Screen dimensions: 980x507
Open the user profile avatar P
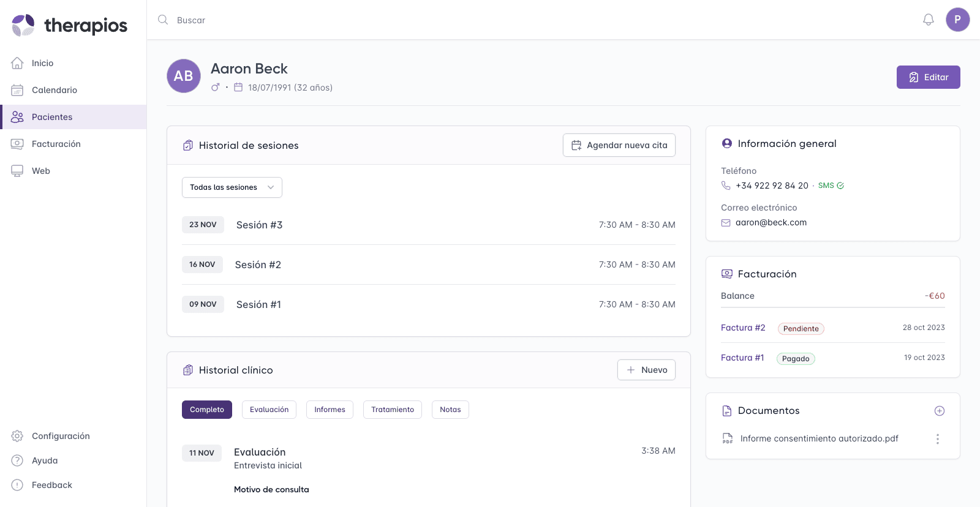957,20
